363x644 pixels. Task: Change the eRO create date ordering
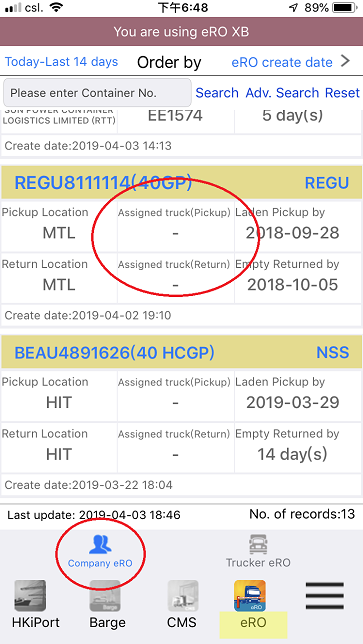click(282, 62)
